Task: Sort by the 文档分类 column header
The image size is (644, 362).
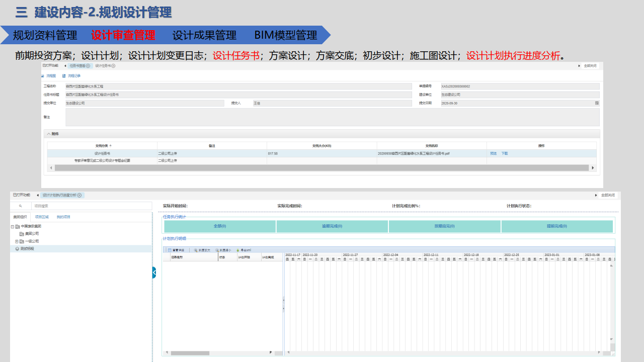Action: [102, 146]
